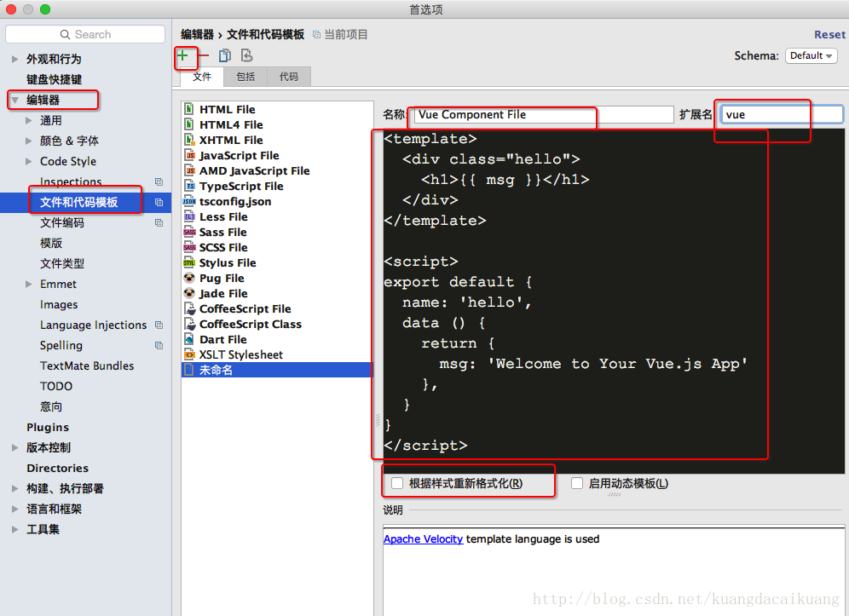The image size is (849, 616).
Task: Click the copy template toolbar icon
Action: coord(225,55)
